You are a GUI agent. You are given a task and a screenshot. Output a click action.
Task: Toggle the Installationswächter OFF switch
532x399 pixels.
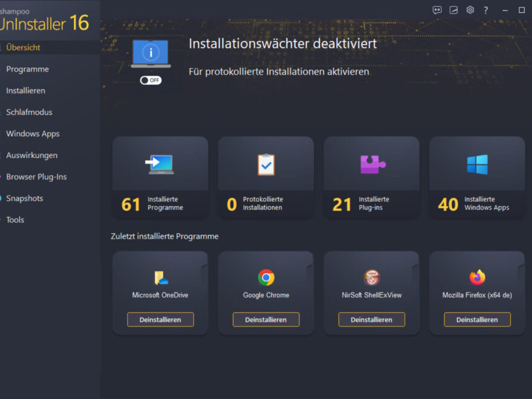click(x=151, y=80)
